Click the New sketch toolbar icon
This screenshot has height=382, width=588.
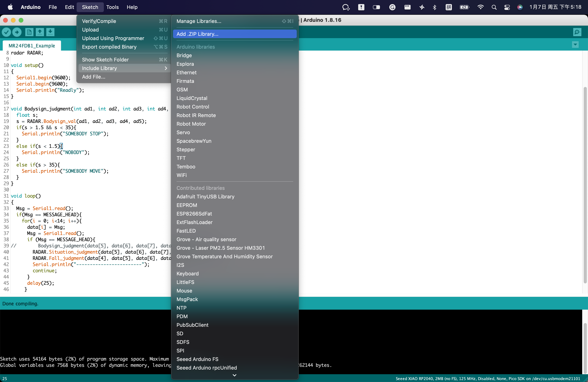[x=29, y=32]
